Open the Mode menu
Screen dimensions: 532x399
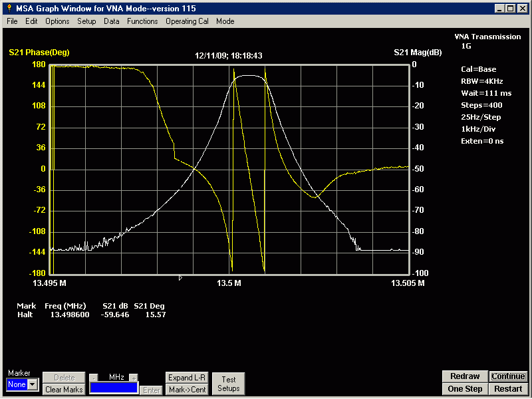[225, 21]
